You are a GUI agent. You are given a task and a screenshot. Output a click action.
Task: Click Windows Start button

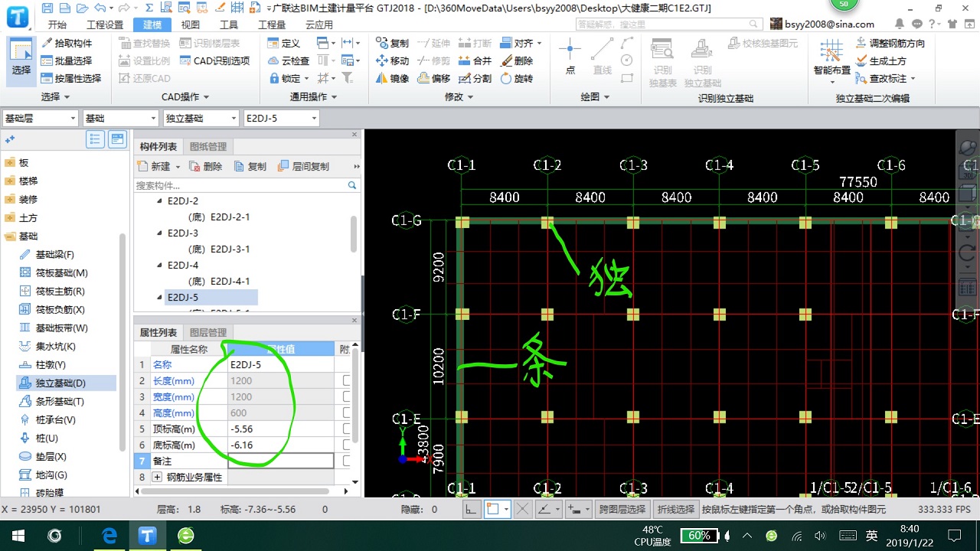click(x=18, y=536)
